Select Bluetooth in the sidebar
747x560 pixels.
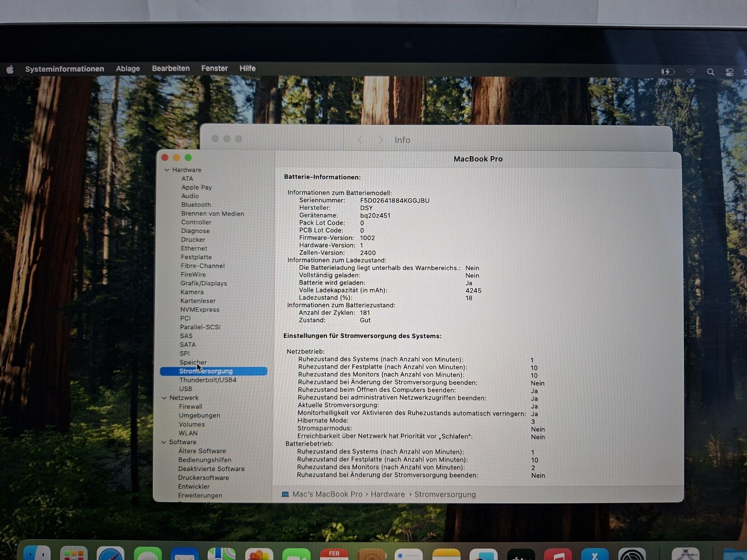pyautogui.click(x=196, y=205)
